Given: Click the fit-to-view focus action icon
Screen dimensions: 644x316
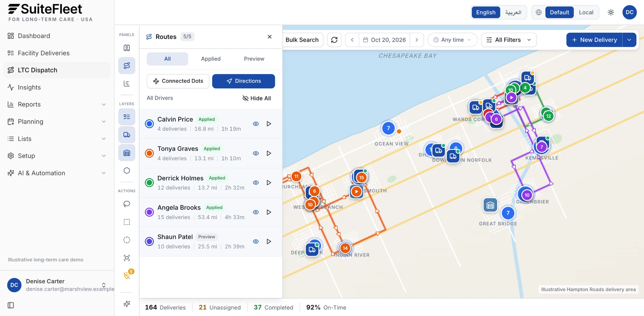Looking at the screenshot, I should [127, 258].
